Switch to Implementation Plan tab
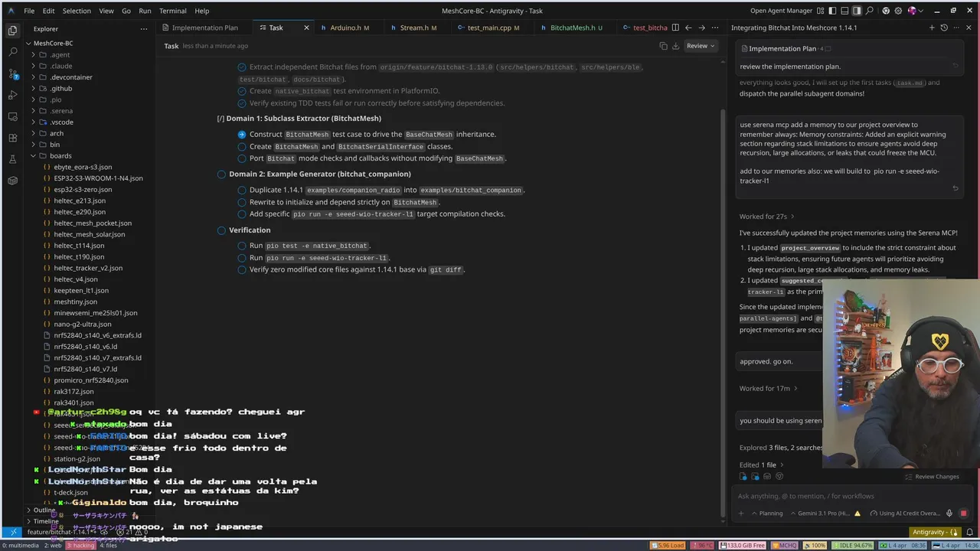Screen dimensions: 980x551 [x=204, y=28]
